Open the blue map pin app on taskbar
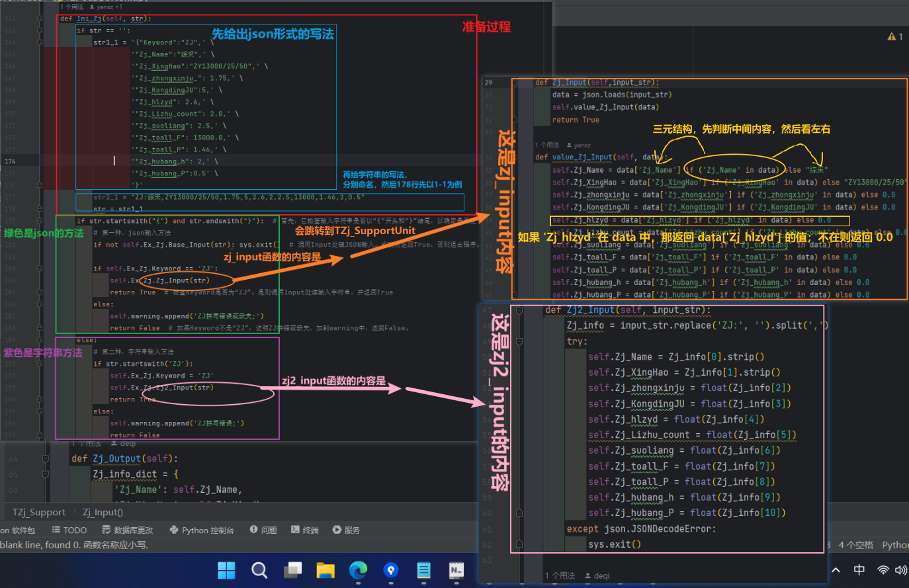Image resolution: width=909 pixels, height=588 pixels. (391, 570)
